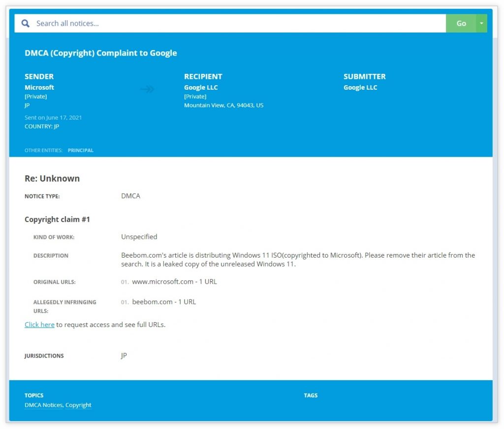
Task: Click the 'DMCA (Copyright) Complaint to Google' title
Action: pos(101,53)
